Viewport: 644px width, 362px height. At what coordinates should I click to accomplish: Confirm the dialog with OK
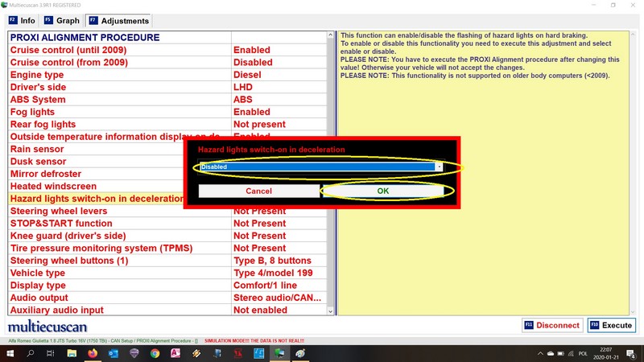pos(383,191)
